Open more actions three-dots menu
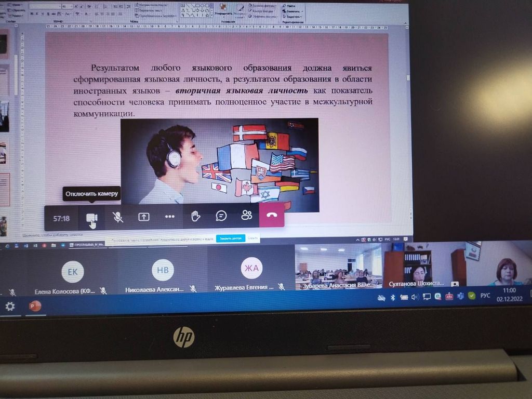Viewport: 532px width, 399px height. (x=170, y=217)
